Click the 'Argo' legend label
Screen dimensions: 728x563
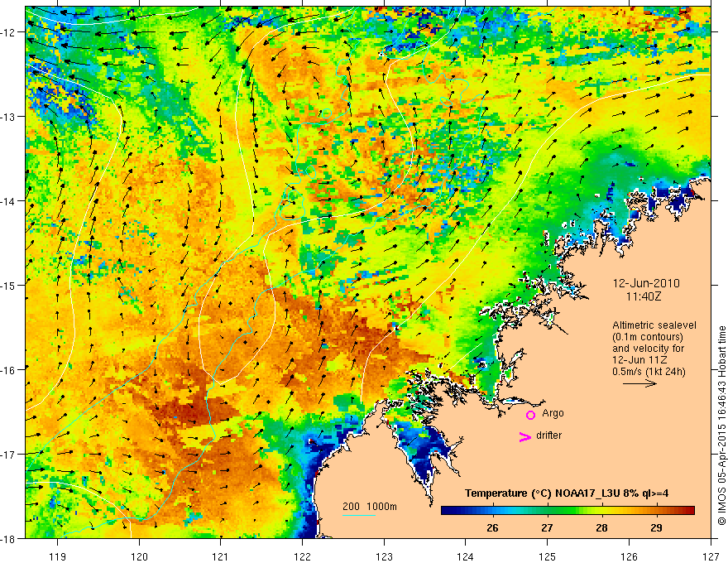pos(553,413)
